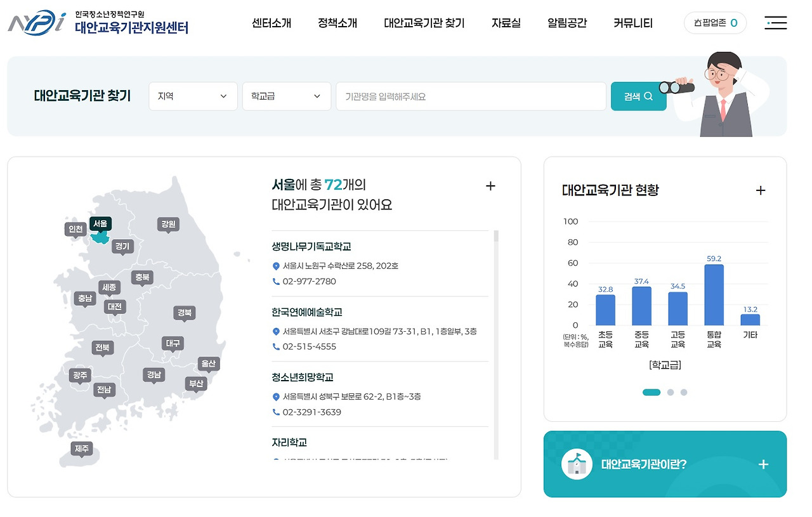Select 전북 marker on the map
This screenshot has width=812, height=517.
coord(103,348)
